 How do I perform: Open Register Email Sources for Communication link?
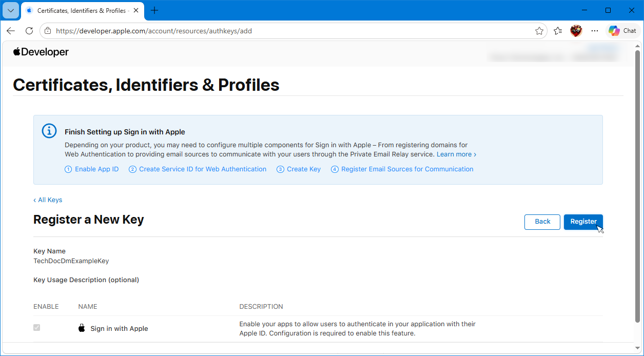[x=402, y=169]
